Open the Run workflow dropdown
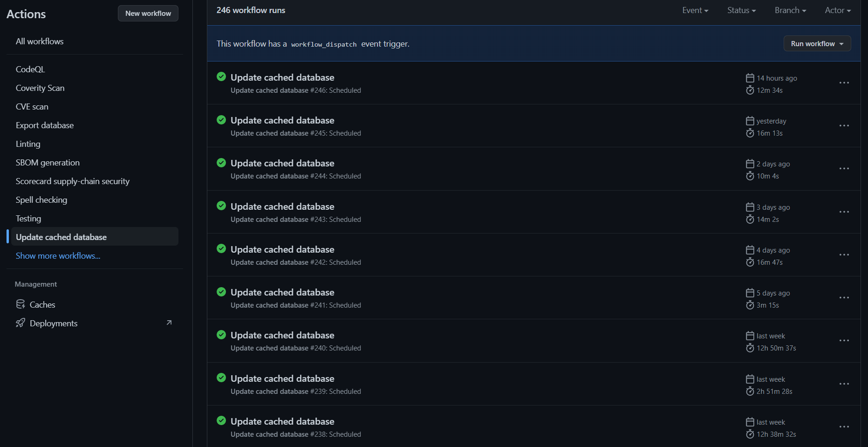 coord(817,43)
